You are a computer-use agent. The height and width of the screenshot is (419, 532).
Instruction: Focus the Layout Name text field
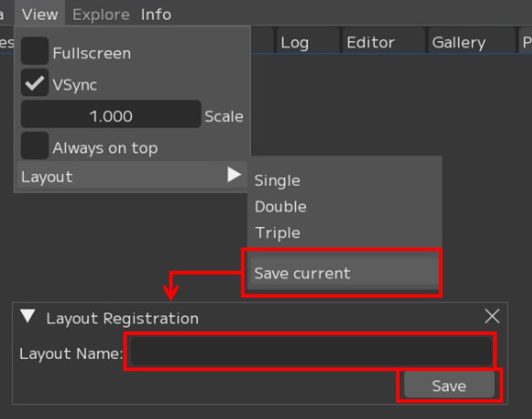coord(310,351)
